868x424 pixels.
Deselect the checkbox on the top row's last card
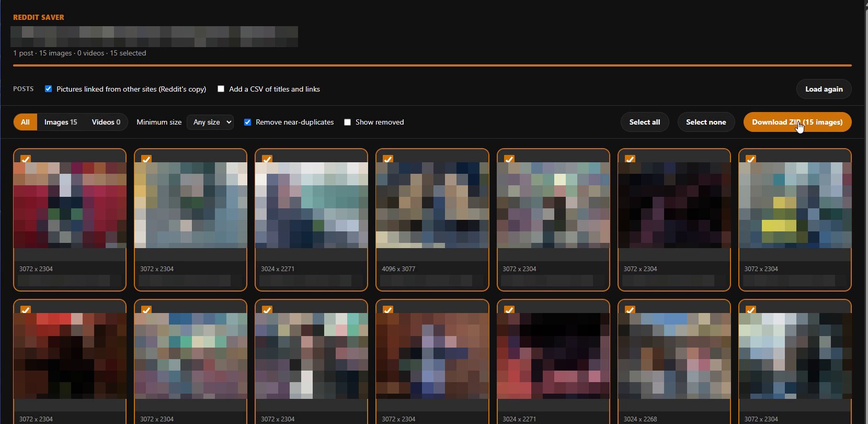click(750, 159)
